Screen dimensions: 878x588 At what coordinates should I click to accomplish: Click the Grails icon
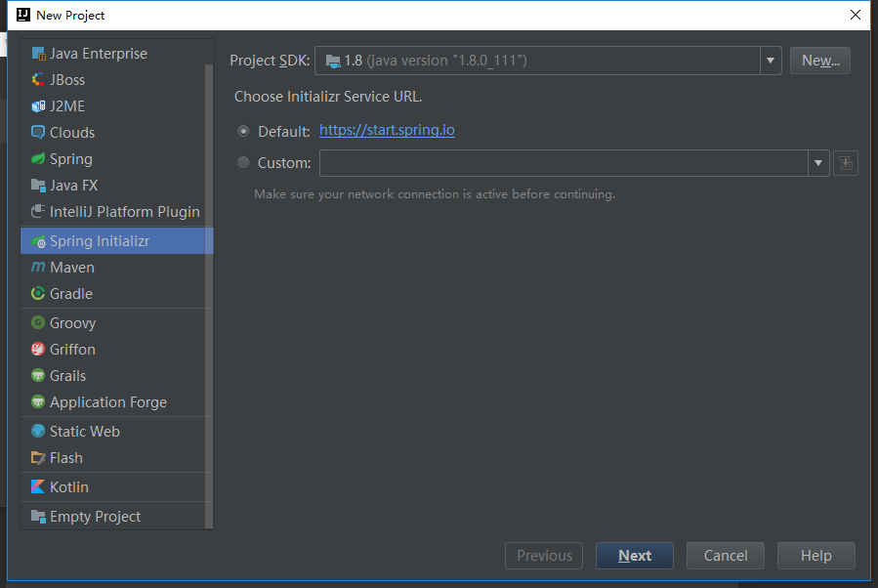pos(38,375)
